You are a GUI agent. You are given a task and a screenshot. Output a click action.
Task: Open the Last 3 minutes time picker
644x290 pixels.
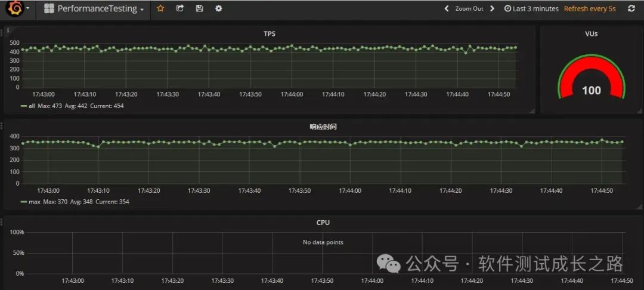531,8
